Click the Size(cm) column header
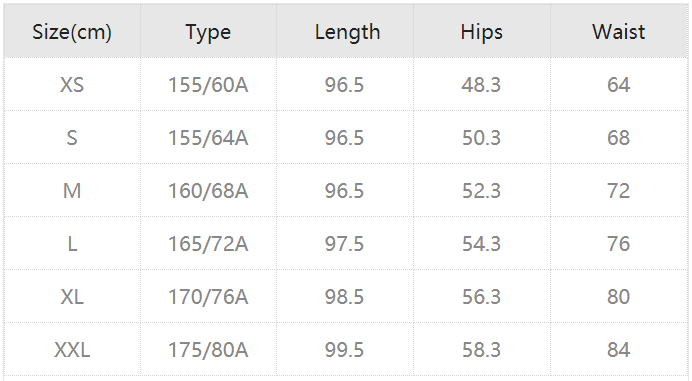Screen dimensions: 692x381 72,32
